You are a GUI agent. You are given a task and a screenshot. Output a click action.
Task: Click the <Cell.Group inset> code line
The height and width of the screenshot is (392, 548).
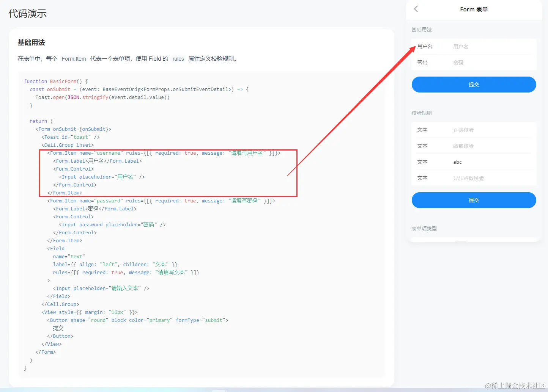tap(68, 145)
